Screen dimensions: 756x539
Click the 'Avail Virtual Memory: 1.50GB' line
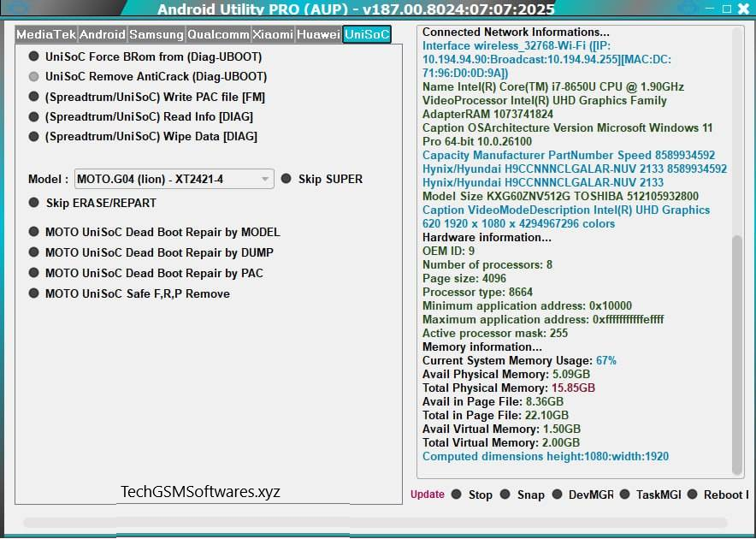[x=501, y=429]
